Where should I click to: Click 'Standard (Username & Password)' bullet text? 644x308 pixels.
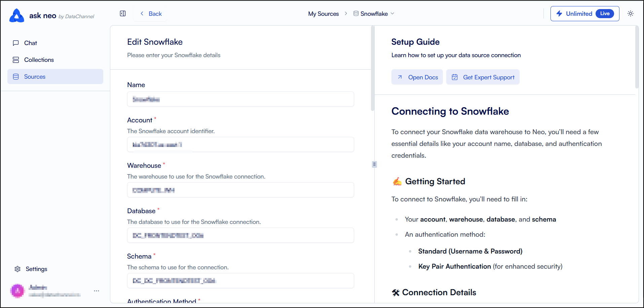470,251
